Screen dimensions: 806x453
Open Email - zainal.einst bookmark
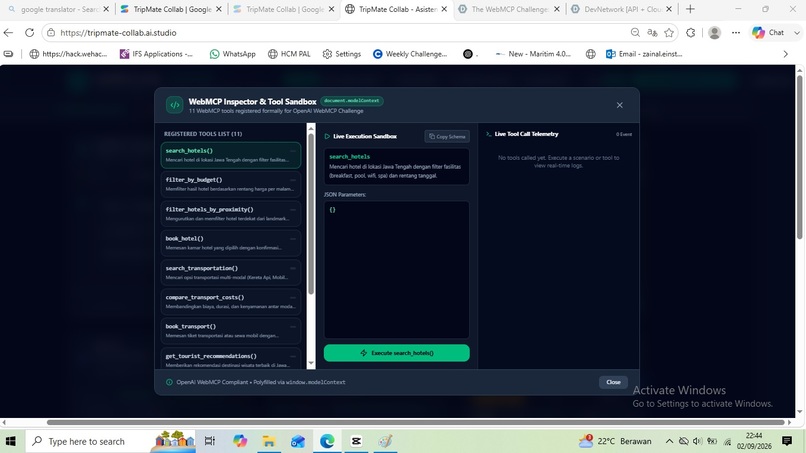[x=644, y=54]
